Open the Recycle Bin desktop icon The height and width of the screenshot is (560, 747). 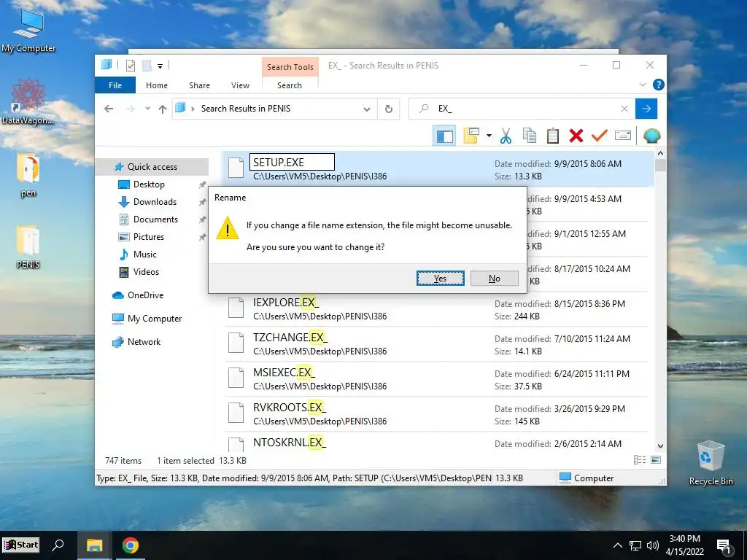tap(711, 463)
